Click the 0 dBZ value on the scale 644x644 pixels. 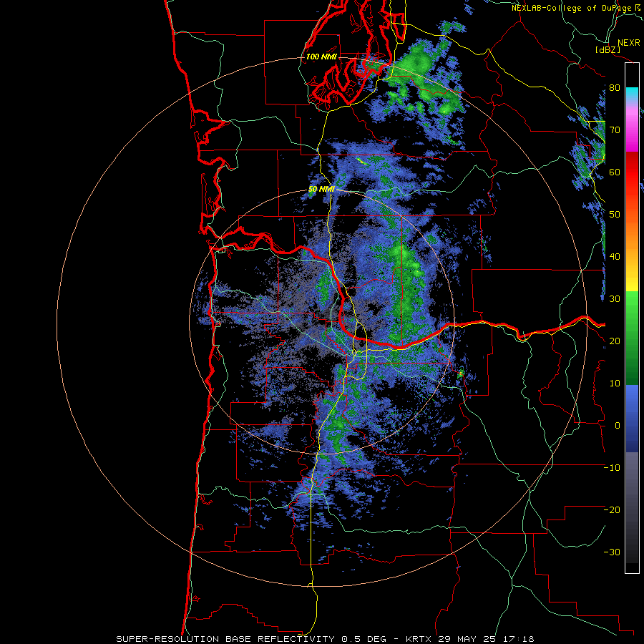pos(618,426)
